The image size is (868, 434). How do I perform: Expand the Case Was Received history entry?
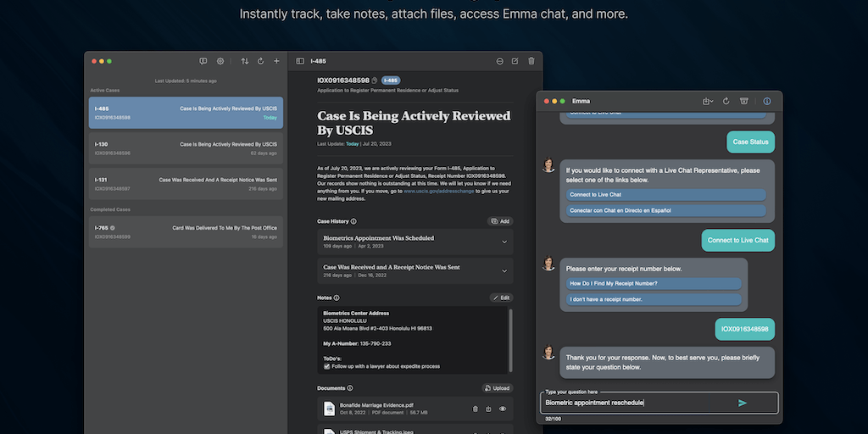click(x=504, y=270)
